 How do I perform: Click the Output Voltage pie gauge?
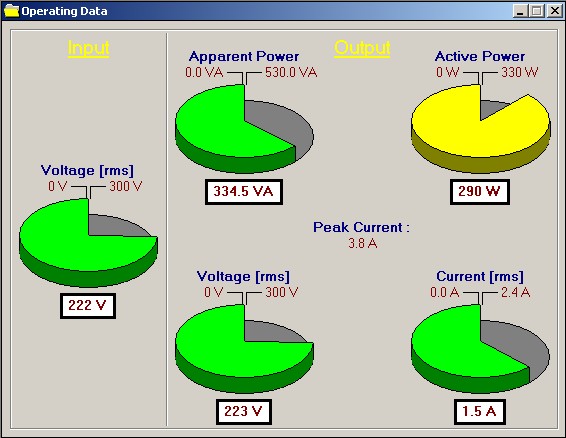click(244, 349)
